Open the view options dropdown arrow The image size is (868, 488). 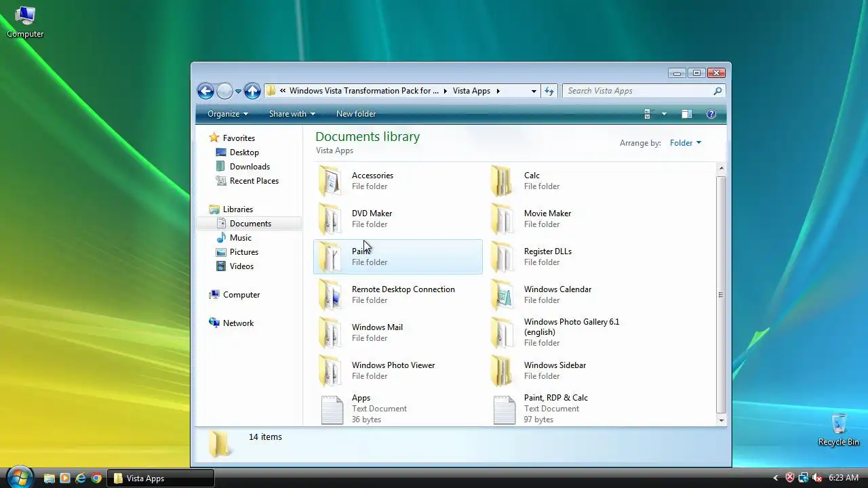(664, 114)
